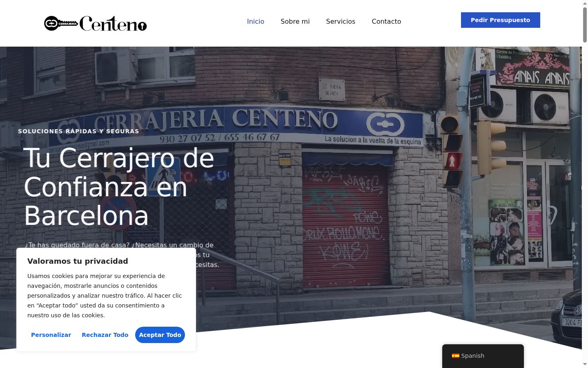Open the Servicios menu item
This screenshot has height=368, width=588.
[x=341, y=21]
